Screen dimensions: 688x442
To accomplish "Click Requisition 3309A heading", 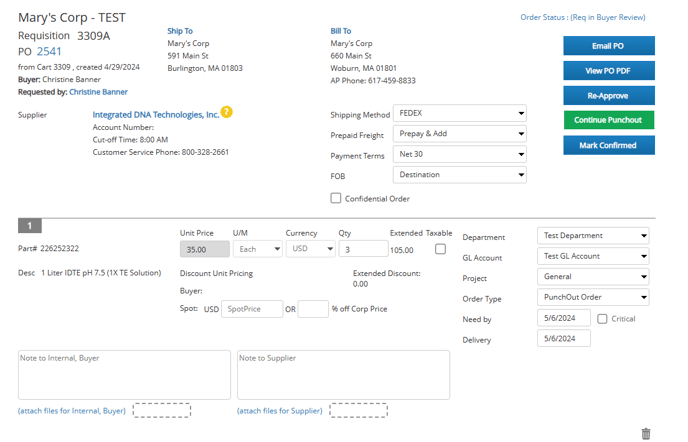I will (x=64, y=36).
